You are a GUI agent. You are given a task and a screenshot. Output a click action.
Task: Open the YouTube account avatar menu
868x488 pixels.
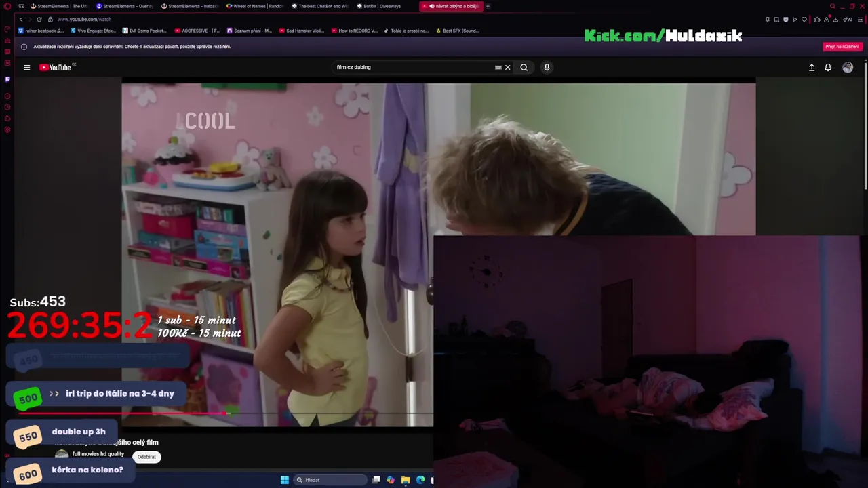click(848, 67)
